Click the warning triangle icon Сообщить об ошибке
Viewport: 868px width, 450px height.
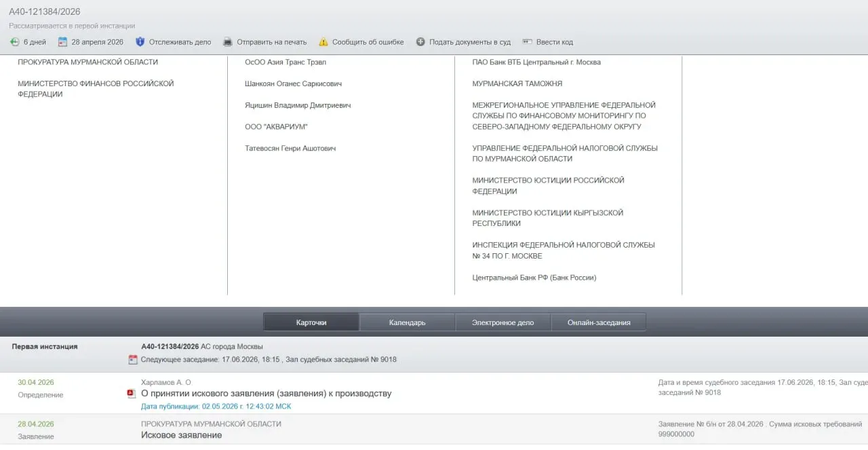click(x=323, y=42)
